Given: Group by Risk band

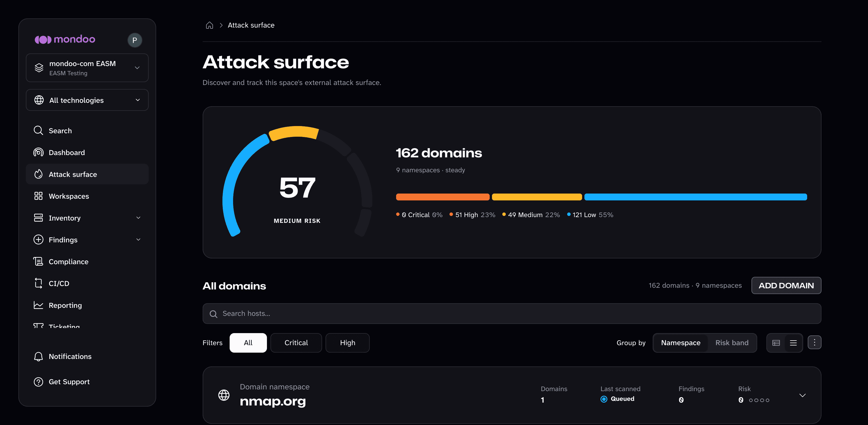Looking at the screenshot, I should tap(732, 343).
